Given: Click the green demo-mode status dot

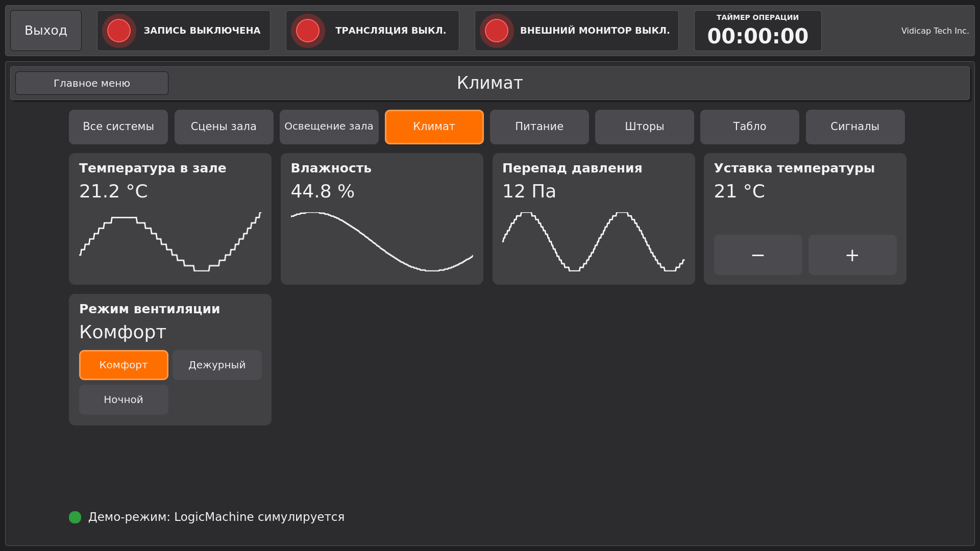Looking at the screenshot, I should (75, 517).
